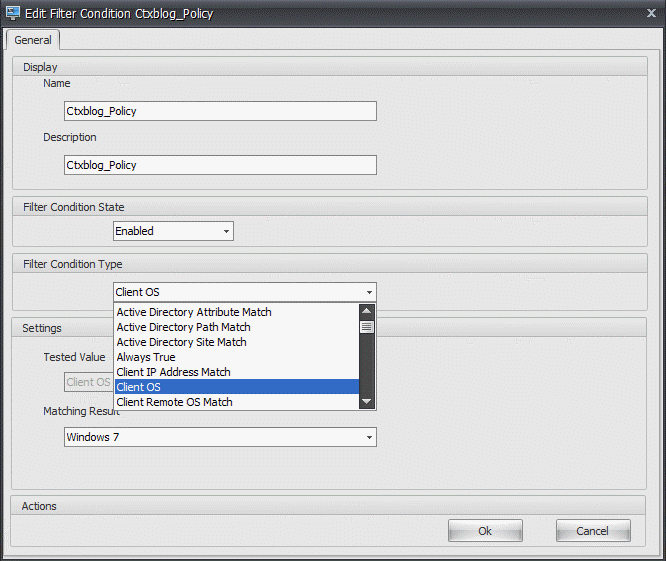Click the Description input field

[x=220, y=165]
